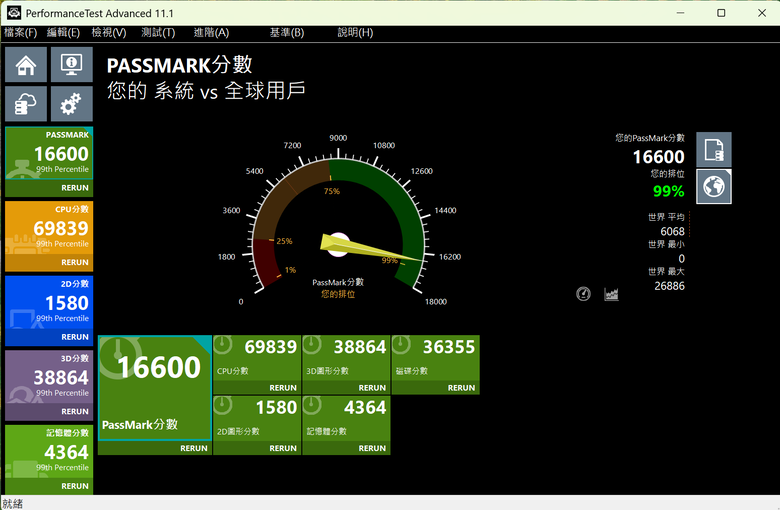Open the System Information monitor icon
Viewport: 780px width, 510px height.
click(72, 65)
